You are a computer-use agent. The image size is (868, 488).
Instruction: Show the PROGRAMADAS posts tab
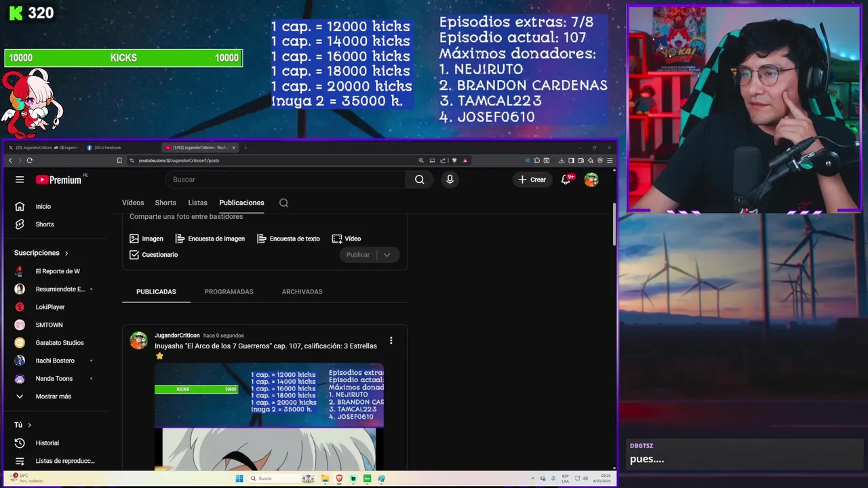[x=229, y=291]
